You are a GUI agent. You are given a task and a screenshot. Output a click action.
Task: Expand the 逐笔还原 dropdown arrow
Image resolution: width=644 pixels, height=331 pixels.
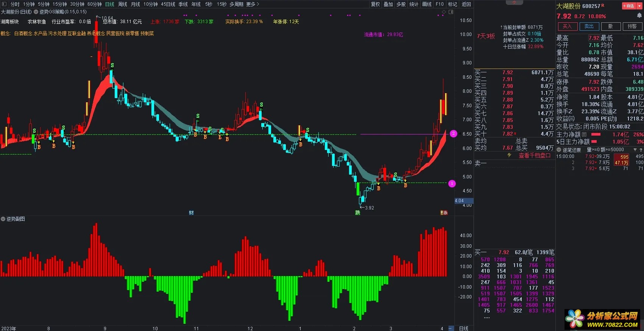[559, 150]
